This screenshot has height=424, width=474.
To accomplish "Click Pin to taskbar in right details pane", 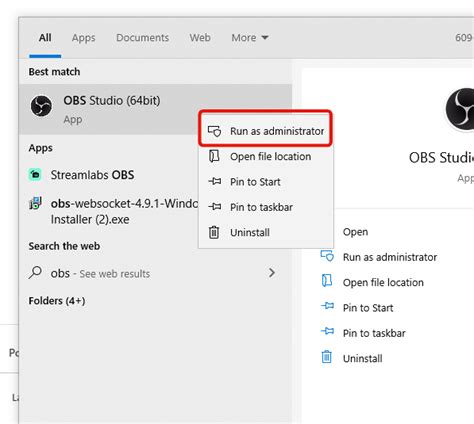I will point(374,333).
